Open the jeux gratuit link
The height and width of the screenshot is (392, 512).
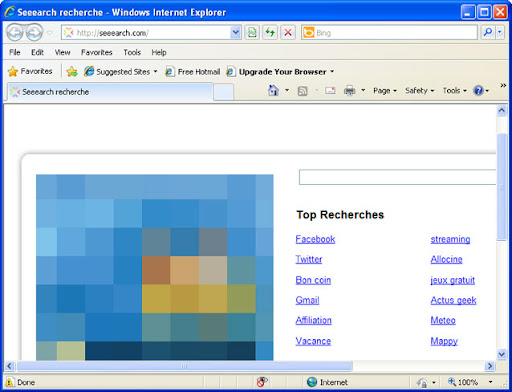[453, 280]
